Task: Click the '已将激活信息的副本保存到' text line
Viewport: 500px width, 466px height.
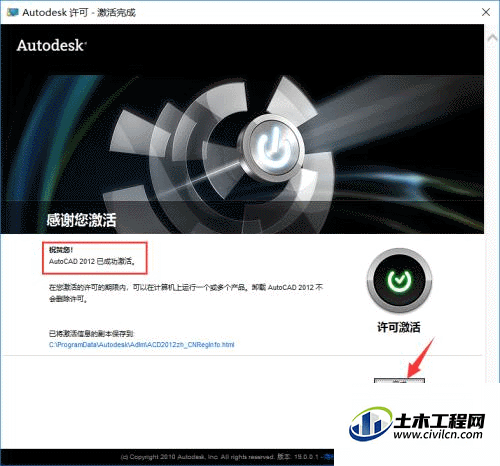Action: [x=91, y=333]
